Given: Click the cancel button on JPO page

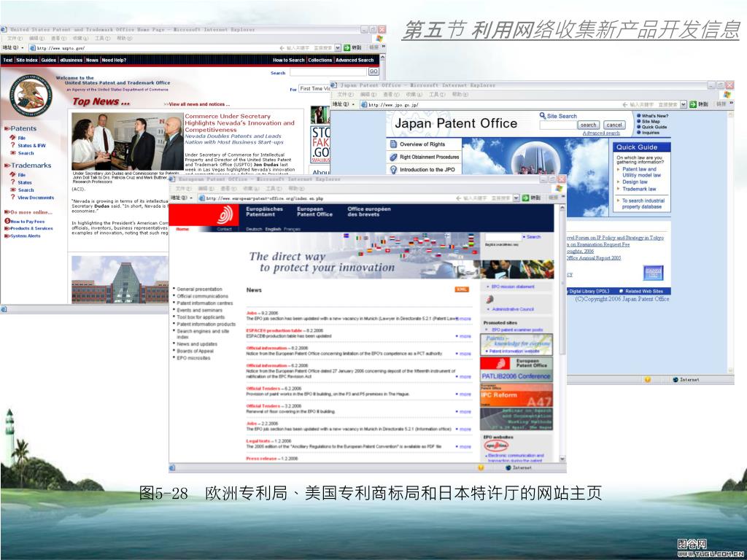Looking at the screenshot, I should [614, 125].
